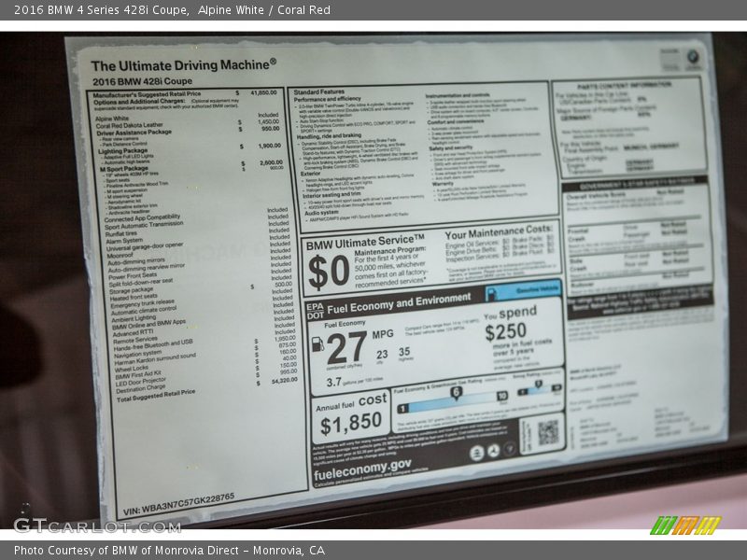
Task: Click the BMW roundel logo on sticker
Action: click(693, 58)
